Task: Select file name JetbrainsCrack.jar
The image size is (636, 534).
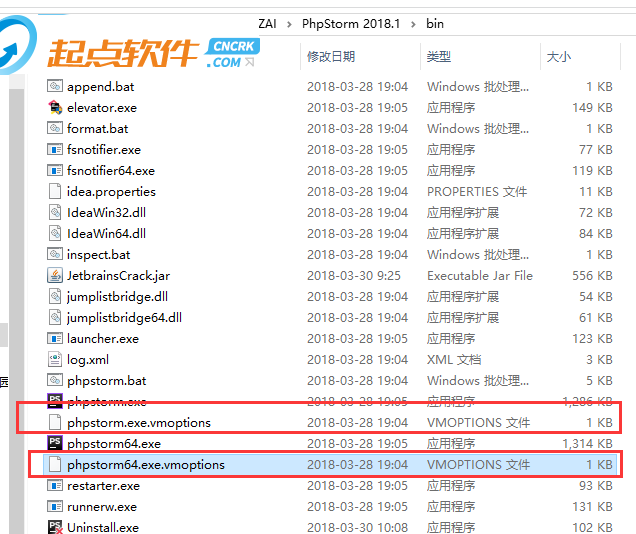Action: coord(118,276)
